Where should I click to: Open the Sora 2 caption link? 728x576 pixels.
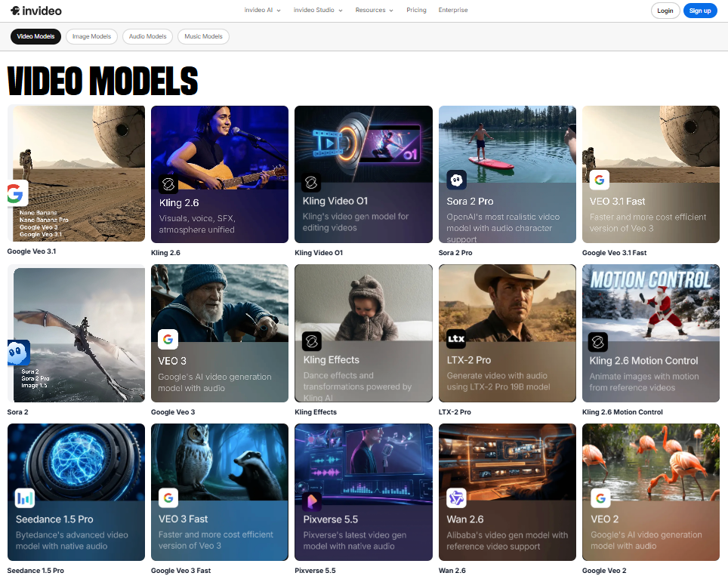(17, 412)
